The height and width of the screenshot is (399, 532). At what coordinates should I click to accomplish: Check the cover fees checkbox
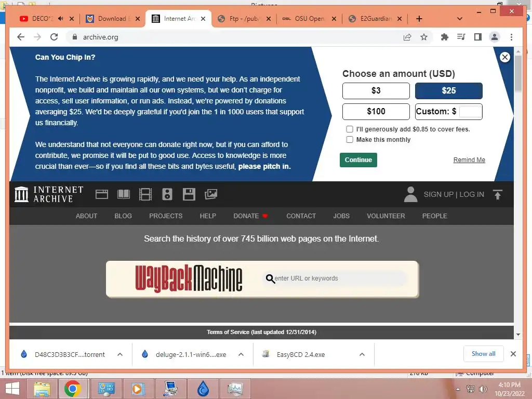click(350, 129)
